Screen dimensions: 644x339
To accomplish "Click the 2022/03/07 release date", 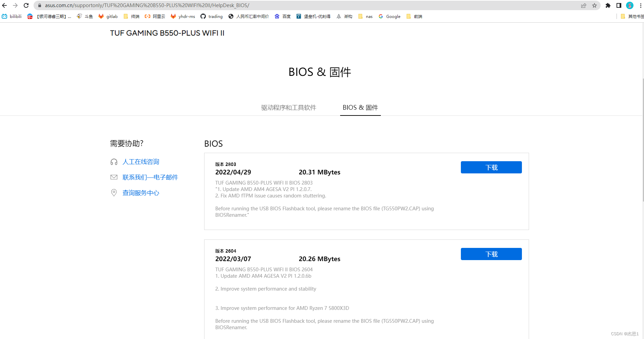I will coord(233,259).
